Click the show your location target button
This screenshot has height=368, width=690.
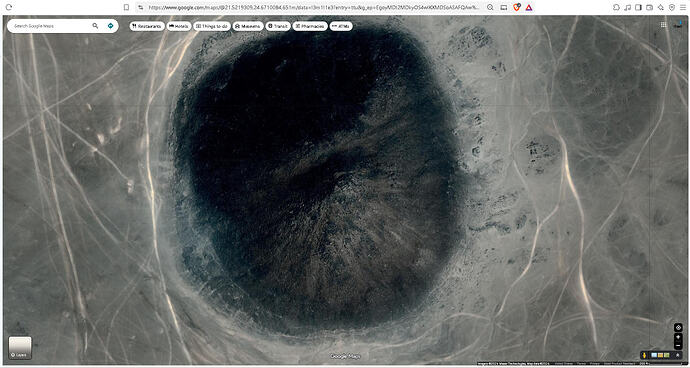679,328
